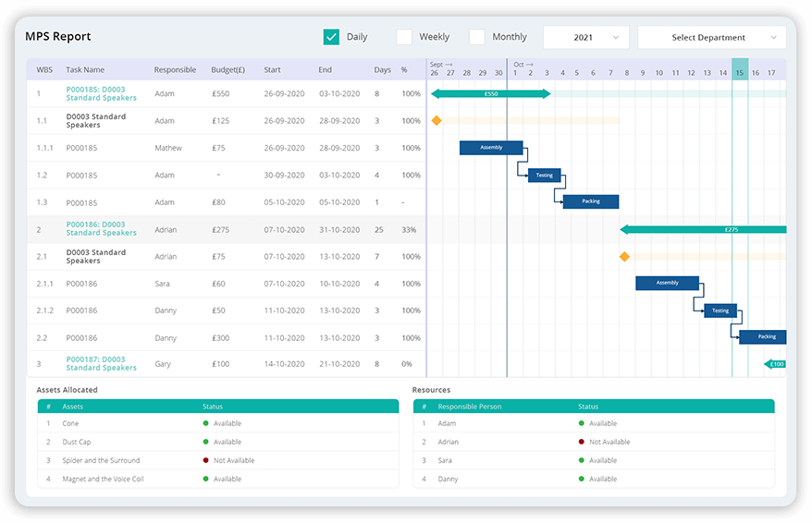Click the green £550 progress bar

point(491,94)
